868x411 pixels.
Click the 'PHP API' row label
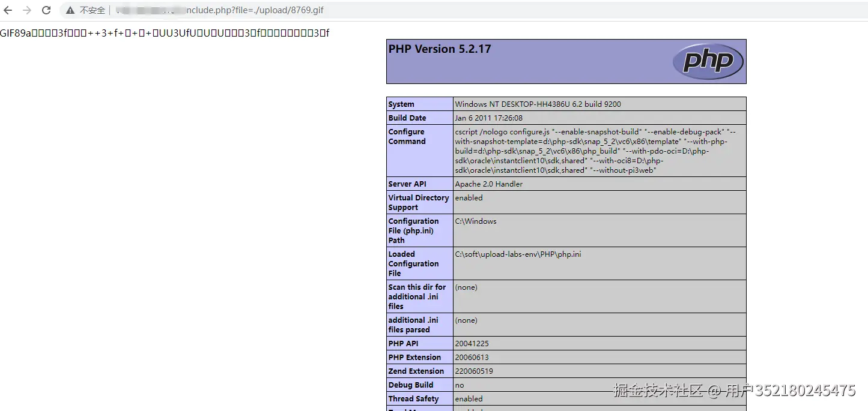(x=403, y=344)
